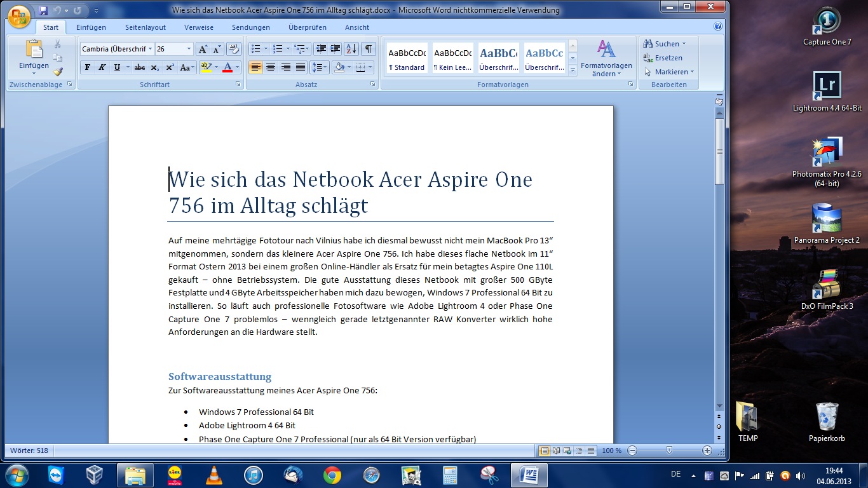The width and height of the screenshot is (868, 488).
Task: Open the Seitenlayout ribbon tab
Action: [146, 27]
